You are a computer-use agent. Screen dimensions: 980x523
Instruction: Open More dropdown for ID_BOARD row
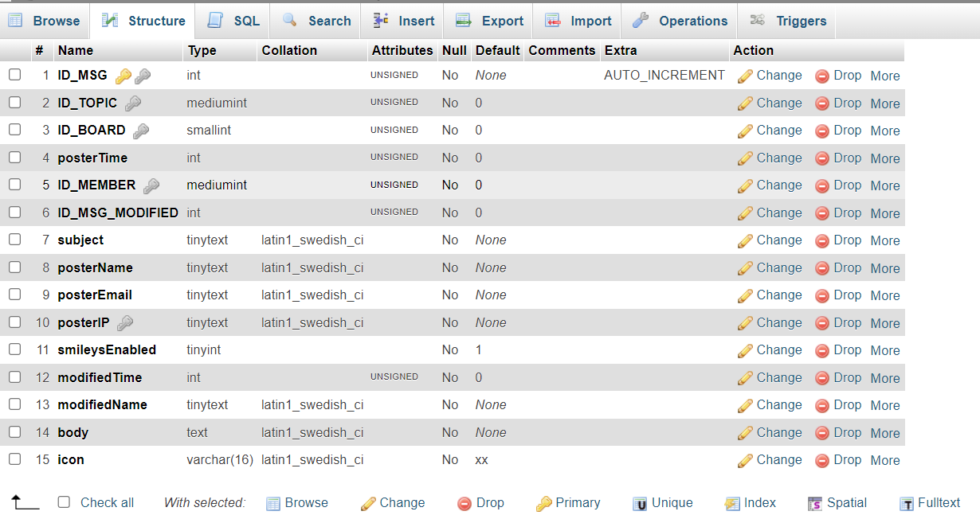click(x=884, y=131)
